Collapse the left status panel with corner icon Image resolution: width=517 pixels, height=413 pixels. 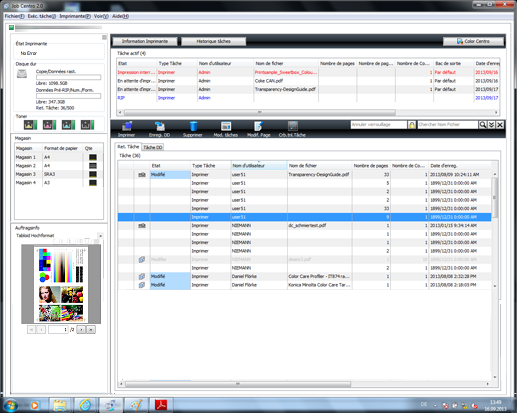104,37
